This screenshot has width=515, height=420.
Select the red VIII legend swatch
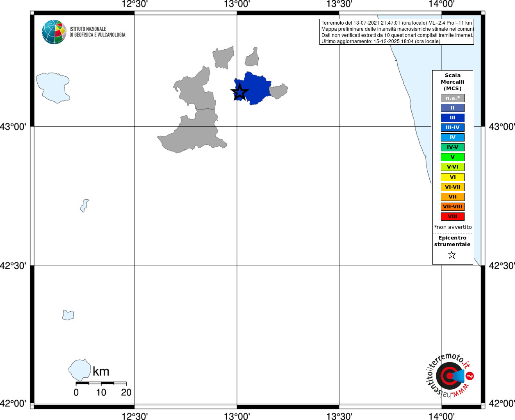pyautogui.click(x=453, y=217)
